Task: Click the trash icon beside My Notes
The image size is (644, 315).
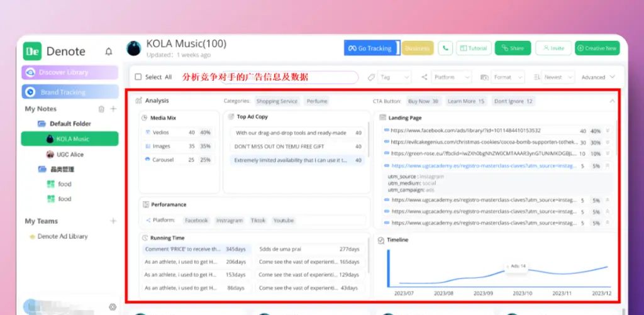Action: coord(101,109)
